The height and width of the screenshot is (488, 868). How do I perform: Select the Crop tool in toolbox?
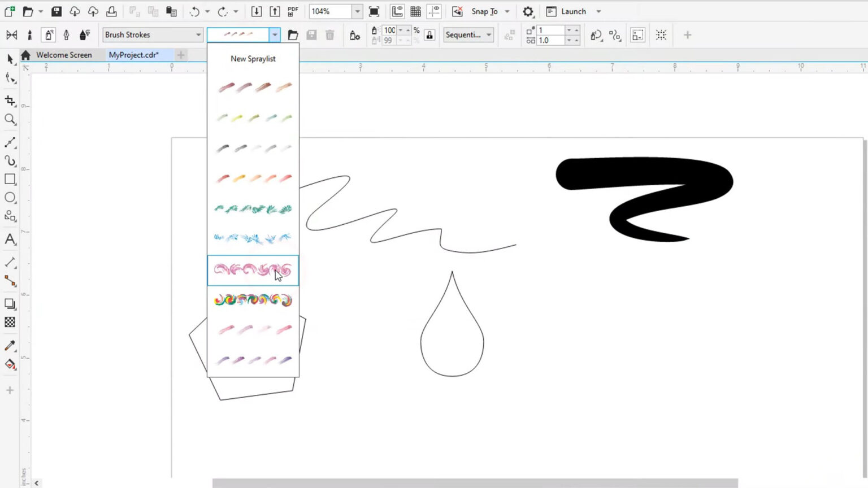[10, 101]
